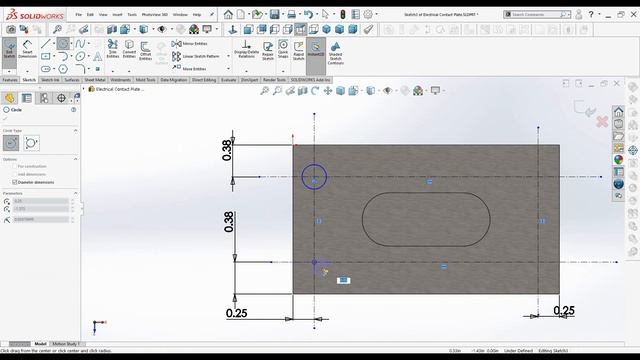The height and width of the screenshot is (360, 640).
Task: Click the Home icon in title toolbar
Action: (x=228, y=15)
